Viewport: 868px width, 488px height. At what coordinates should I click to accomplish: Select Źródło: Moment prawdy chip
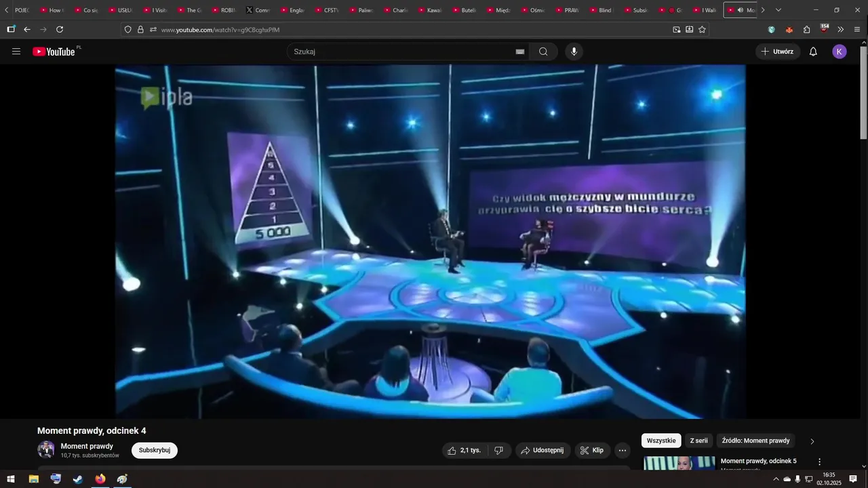755,441
